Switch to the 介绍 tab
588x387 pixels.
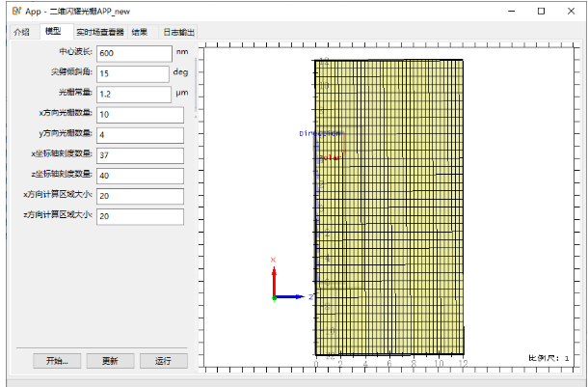pos(21,32)
